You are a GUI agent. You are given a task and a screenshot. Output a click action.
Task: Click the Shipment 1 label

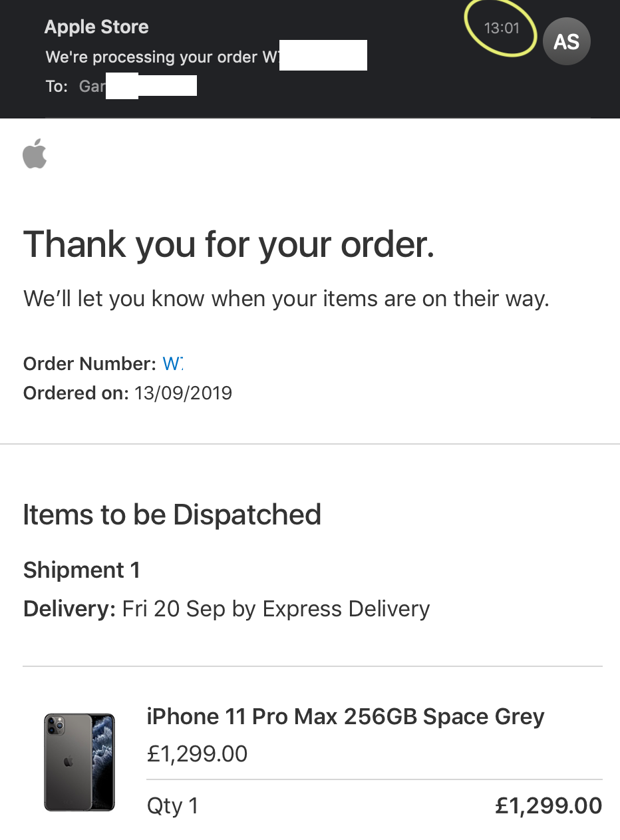[82, 570]
